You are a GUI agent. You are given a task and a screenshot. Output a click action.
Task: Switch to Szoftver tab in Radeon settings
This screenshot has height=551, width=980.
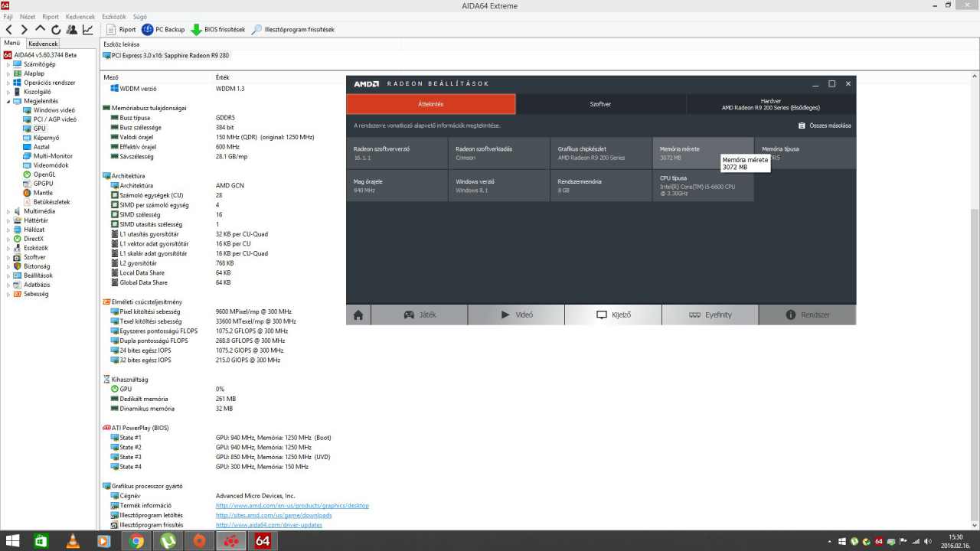tap(601, 104)
